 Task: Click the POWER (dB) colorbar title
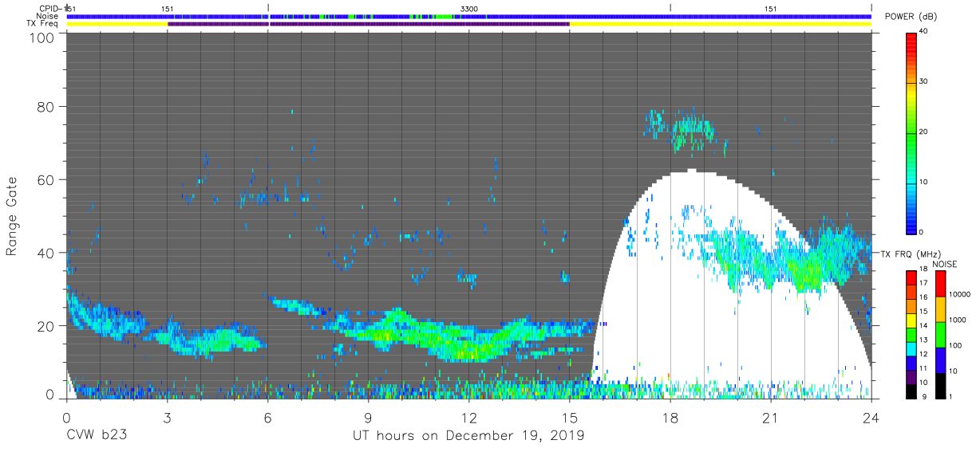(912, 17)
